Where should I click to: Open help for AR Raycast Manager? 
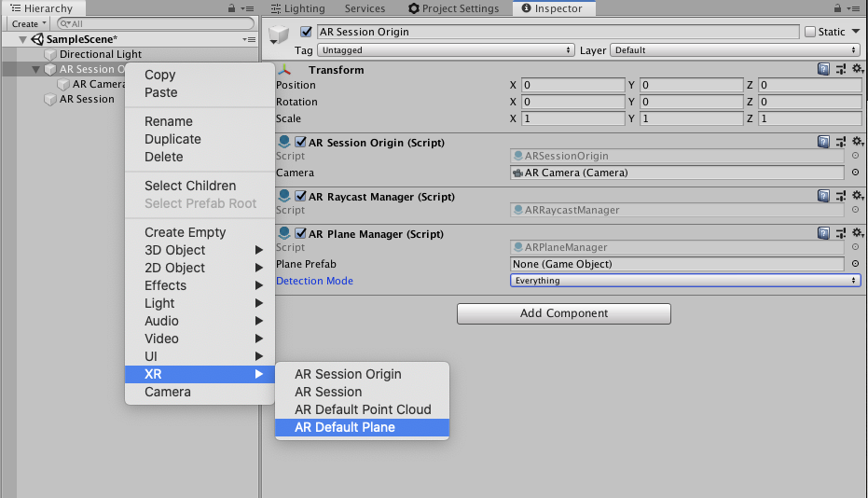(823, 196)
